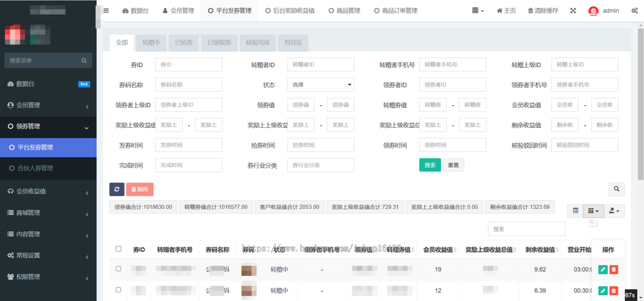This screenshot has width=644, height=301.
Task: Open the export dropdown button
Action: coord(614,211)
